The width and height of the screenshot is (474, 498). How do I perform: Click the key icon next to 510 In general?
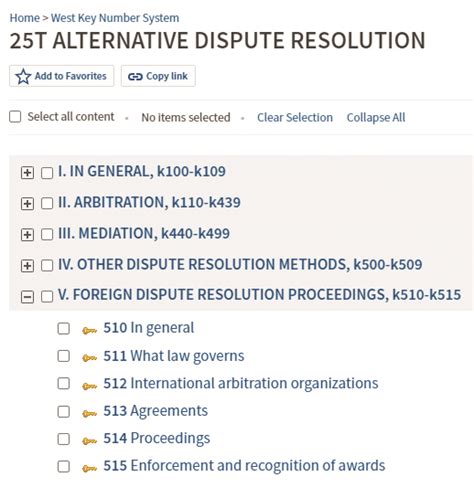[x=89, y=330]
